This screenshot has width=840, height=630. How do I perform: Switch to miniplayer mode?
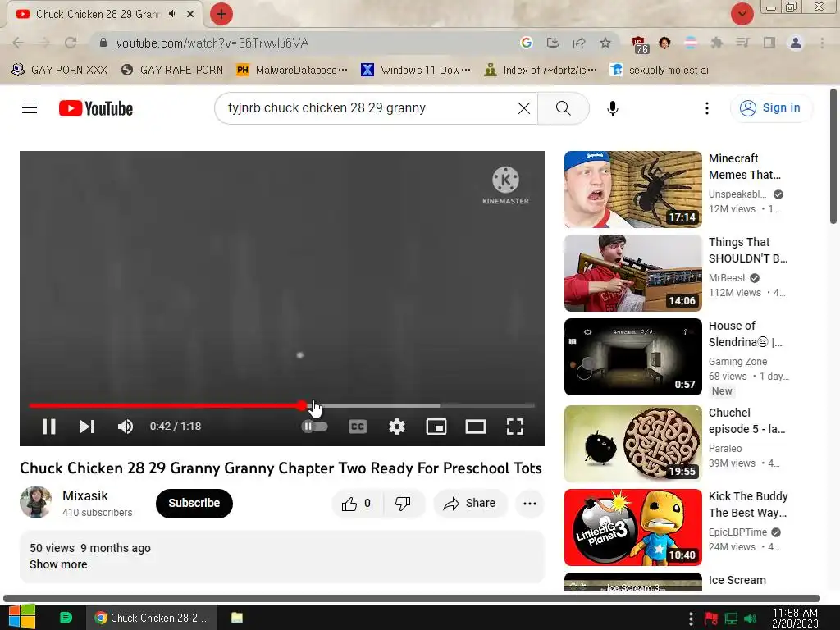[x=436, y=427]
